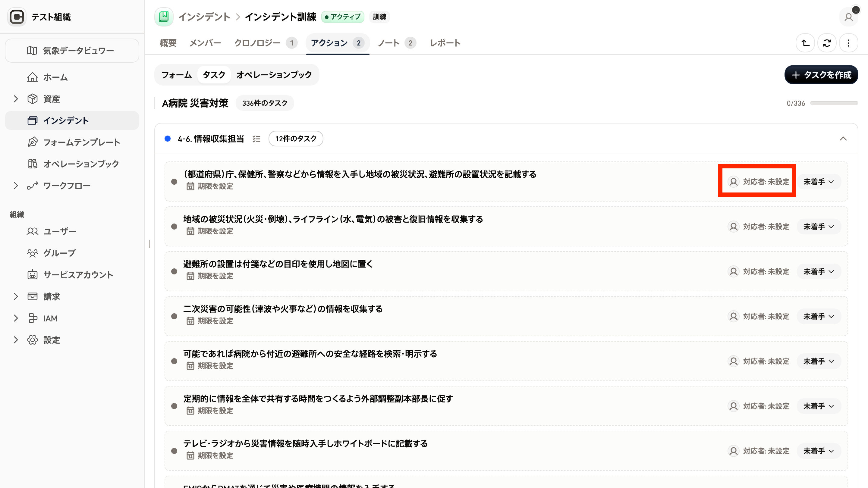Open 未着手 dropdown for テレビ・ラジオ task
This screenshot has height=488, width=868.
[819, 451]
